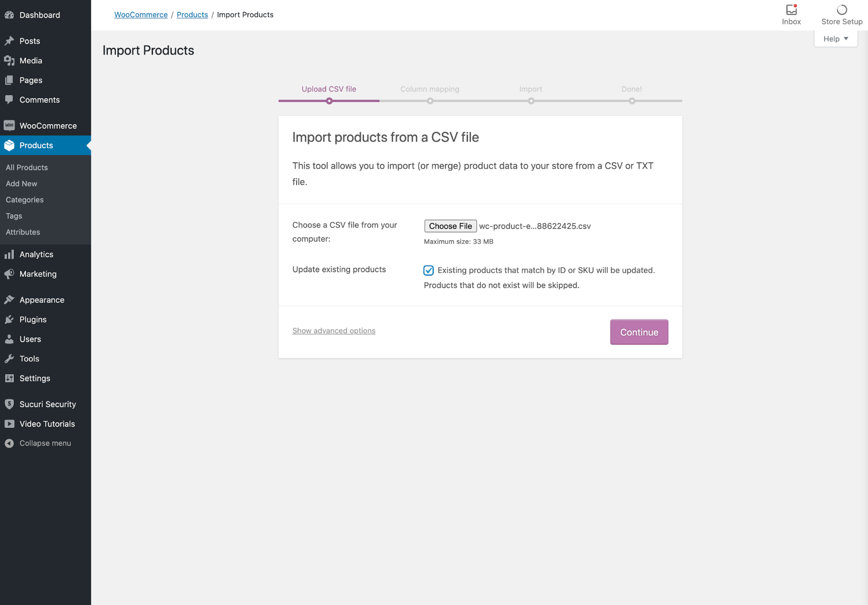Click the Media library icon
Viewport: 868px width, 605px height.
(9, 60)
